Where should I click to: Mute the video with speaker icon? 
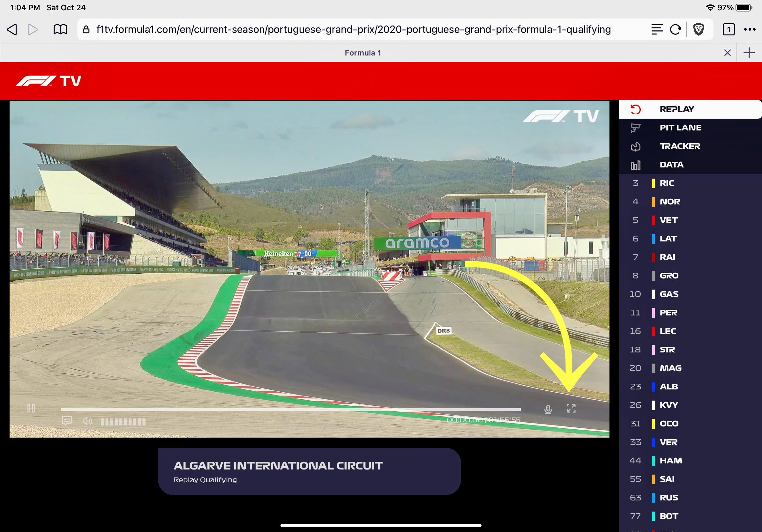pyautogui.click(x=87, y=421)
